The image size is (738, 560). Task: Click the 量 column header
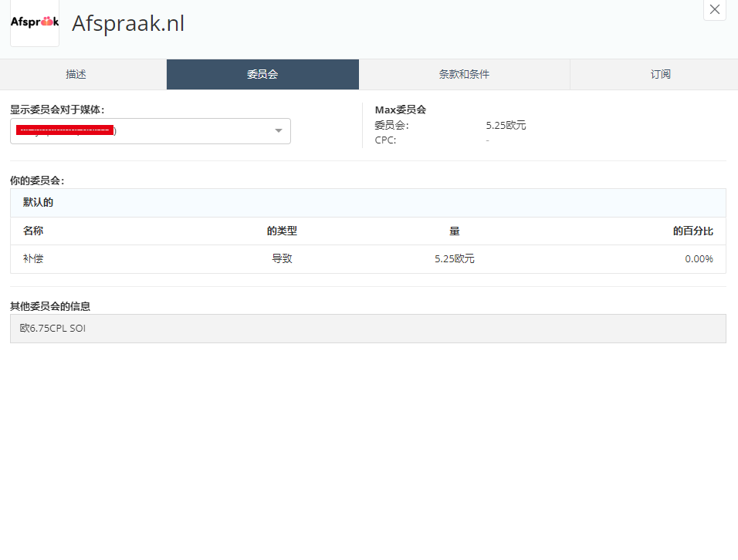pyautogui.click(x=454, y=231)
